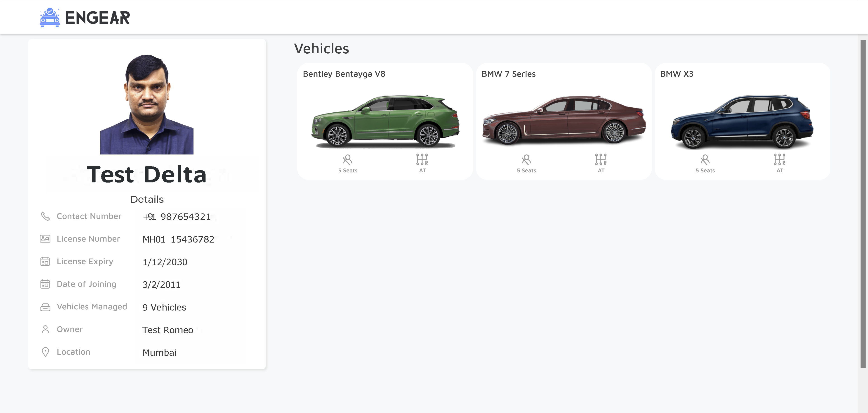868x413 pixels.
Task: Click the Vehicles section heading
Action: point(321,49)
